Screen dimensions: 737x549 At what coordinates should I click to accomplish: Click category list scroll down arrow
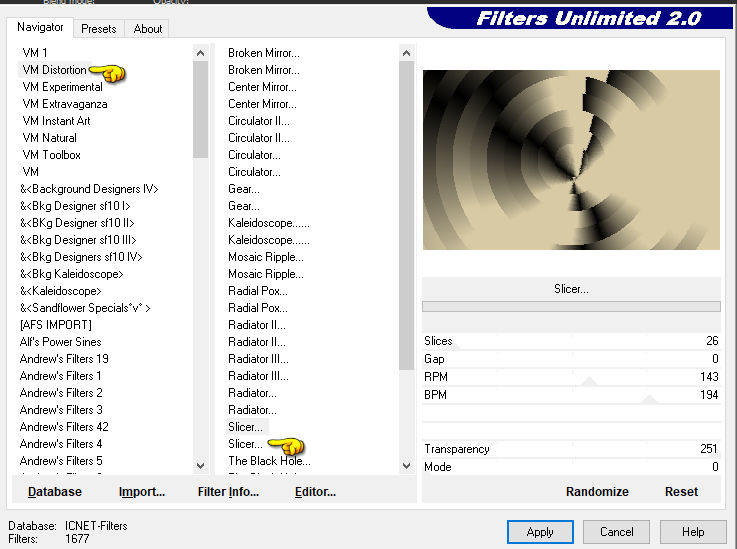click(200, 466)
